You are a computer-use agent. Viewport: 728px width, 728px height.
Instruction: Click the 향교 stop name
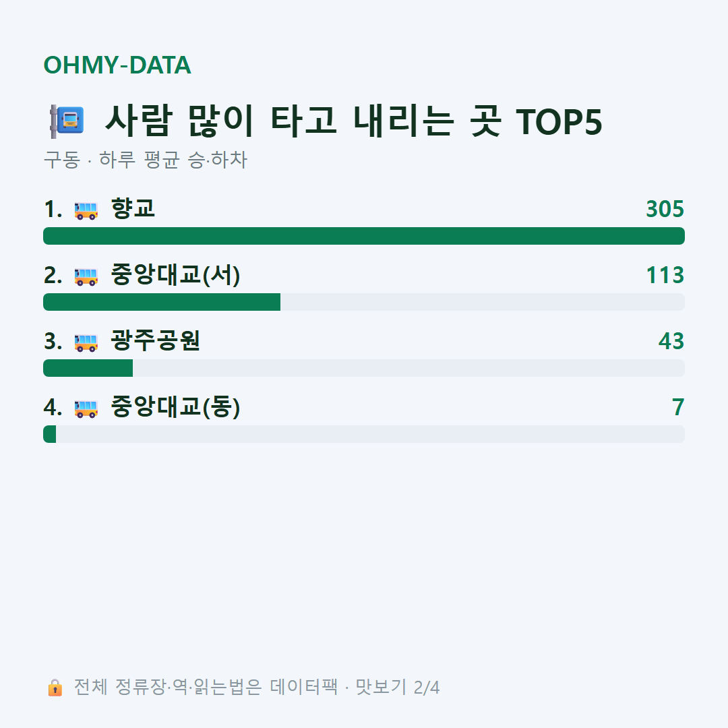[x=133, y=208]
